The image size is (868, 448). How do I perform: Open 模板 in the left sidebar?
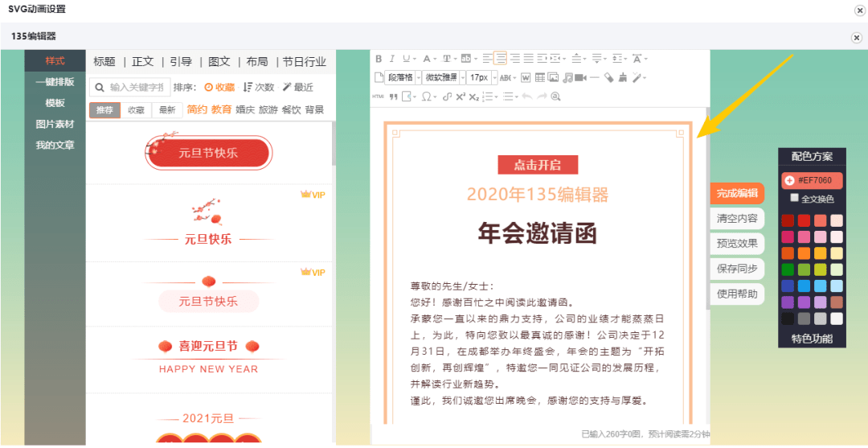tap(55, 103)
